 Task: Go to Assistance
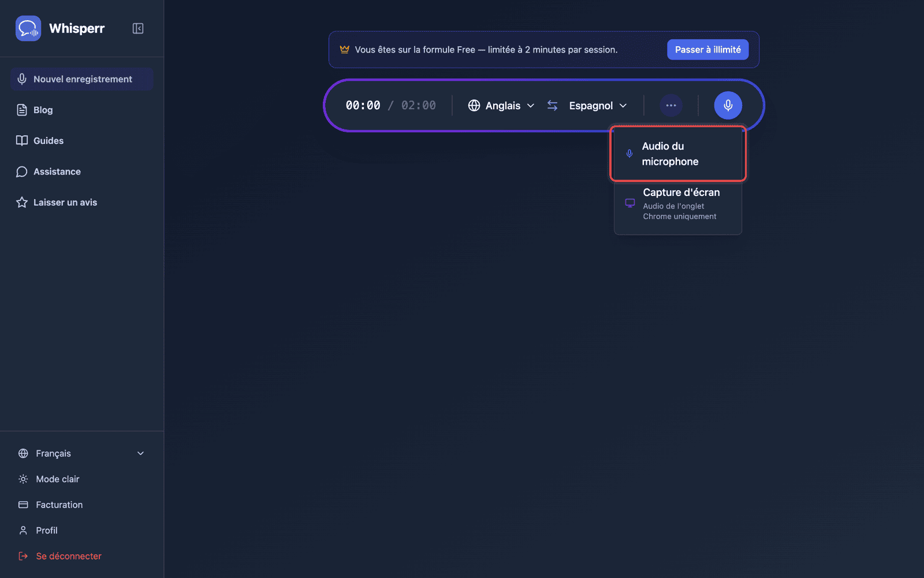pyautogui.click(x=81, y=172)
